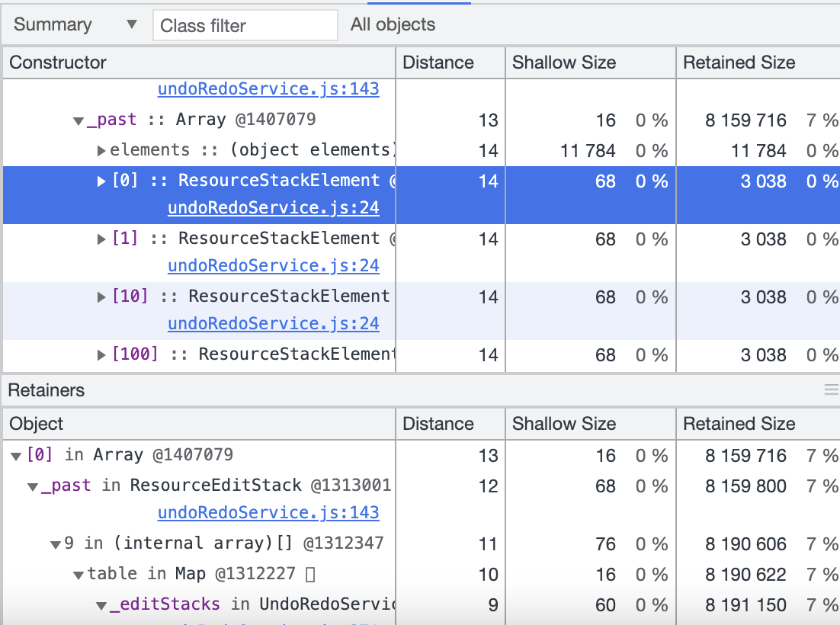Open undoRedoService.js:24 below selected element
This screenshot has height=625, width=840.
coord(273,207)
